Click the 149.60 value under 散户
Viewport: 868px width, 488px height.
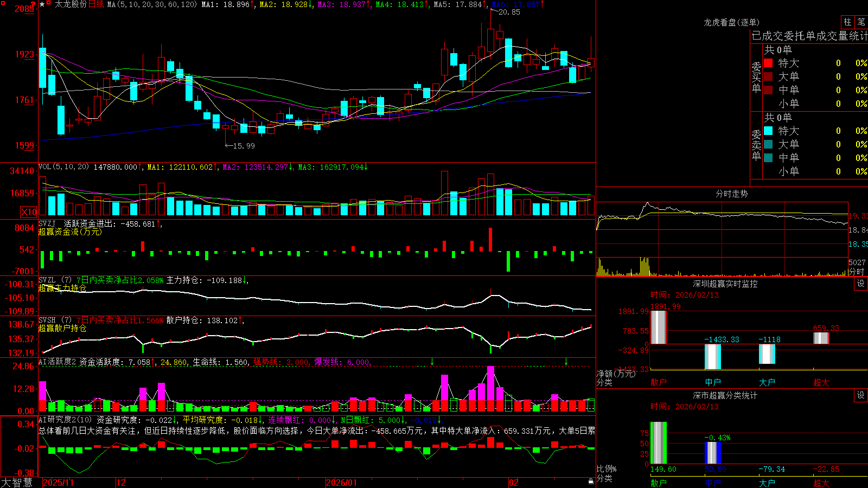(663, 469)
